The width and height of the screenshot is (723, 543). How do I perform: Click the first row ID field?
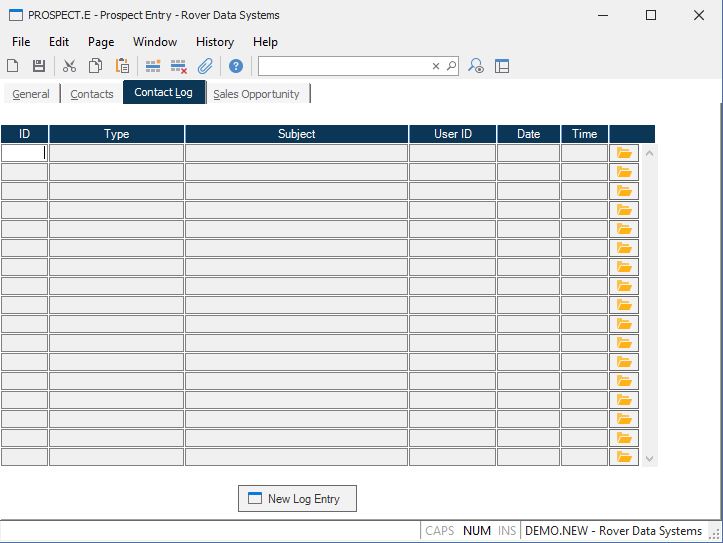point(24,153)
